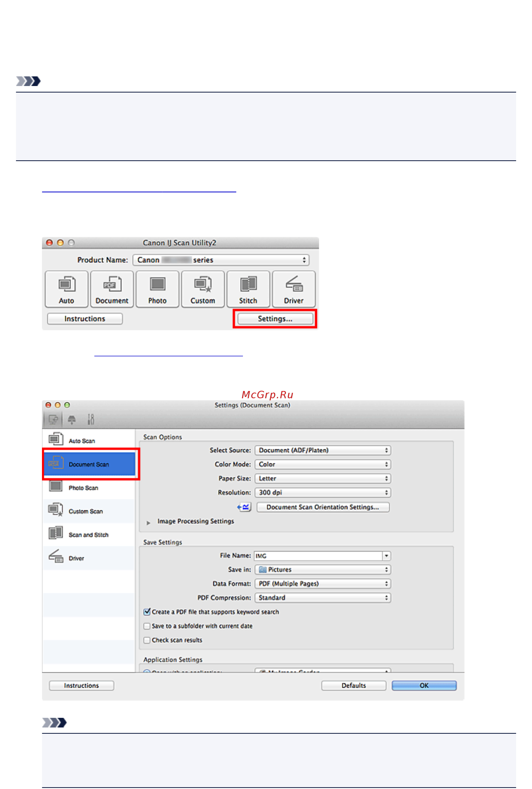Open the PDF Compression dropdown
The width and height of the screenshot is (532, 789).
click(323, 598)
